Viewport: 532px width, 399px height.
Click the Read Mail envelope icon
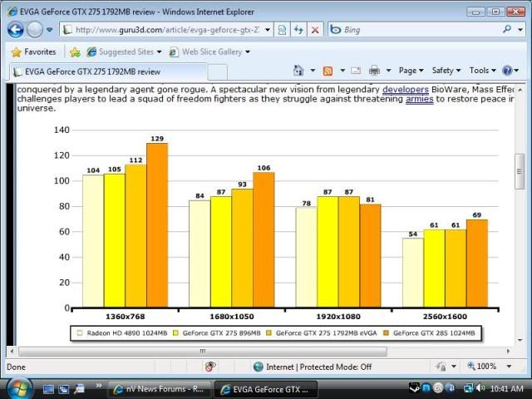[356, 71]
